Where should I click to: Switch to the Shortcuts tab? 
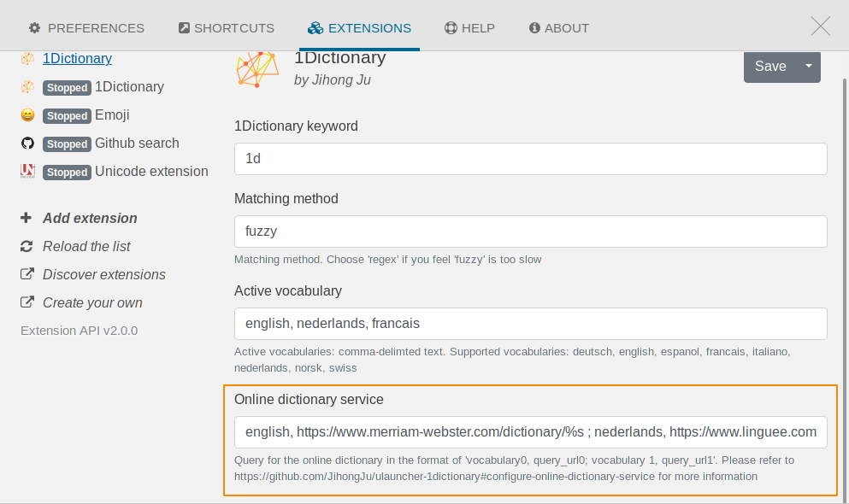tap(227, 28)
